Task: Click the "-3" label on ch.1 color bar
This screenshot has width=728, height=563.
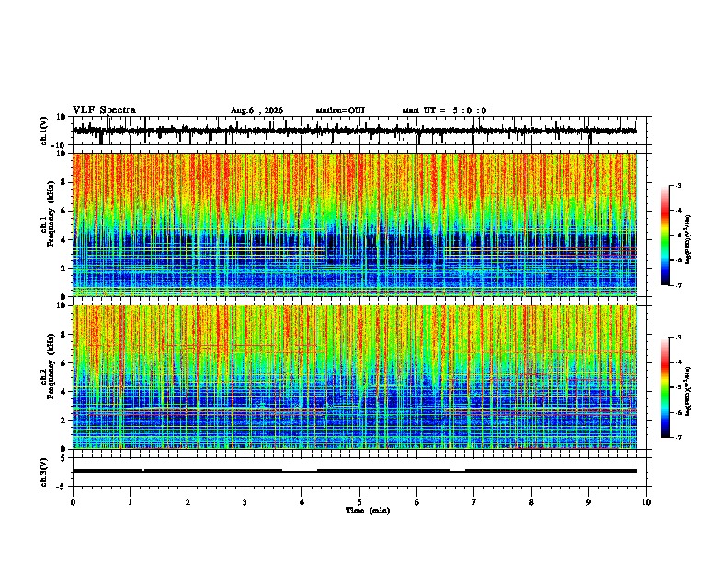Action: (678, 186)
